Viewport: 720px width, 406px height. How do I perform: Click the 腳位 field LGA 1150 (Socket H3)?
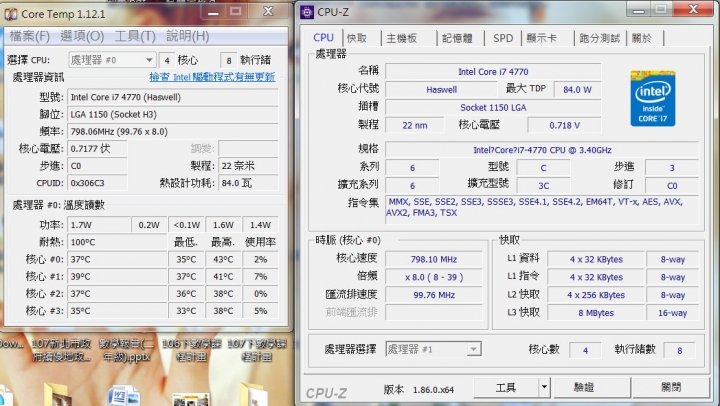point(173,114)
